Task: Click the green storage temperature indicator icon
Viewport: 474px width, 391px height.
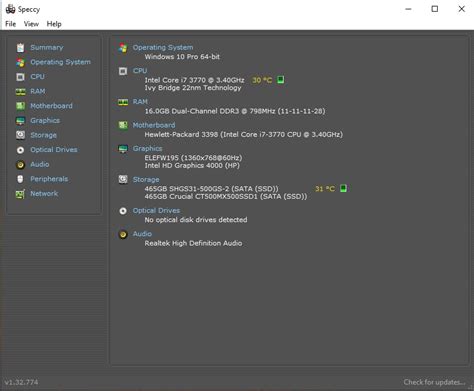Action: pos(343,188)
